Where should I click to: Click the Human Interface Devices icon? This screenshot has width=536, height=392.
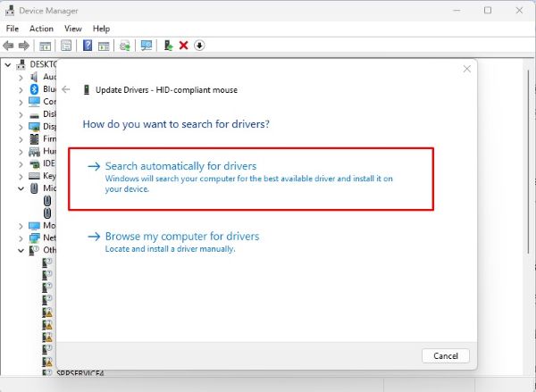[x=34, y=152]
